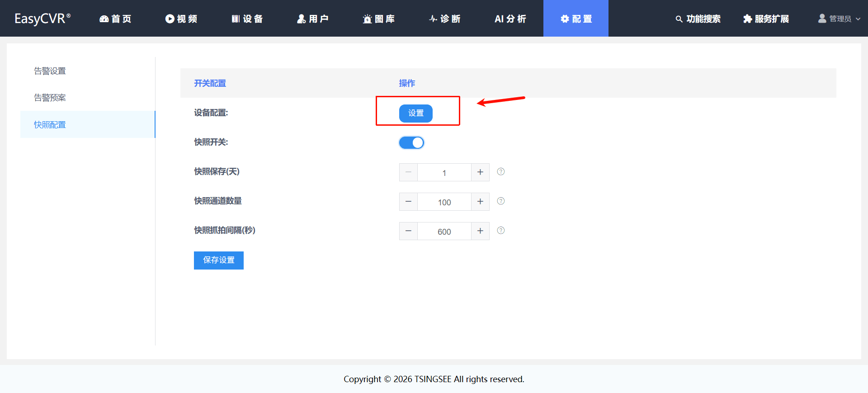This screenshot has height=393, width=868.
Task: Open the 视频 section in top navigation
Action: click(x=181, y=19)
